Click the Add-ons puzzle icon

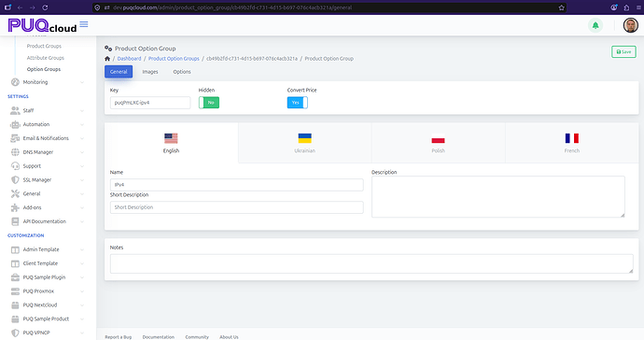pyautogui.click(x=15, y=207)
